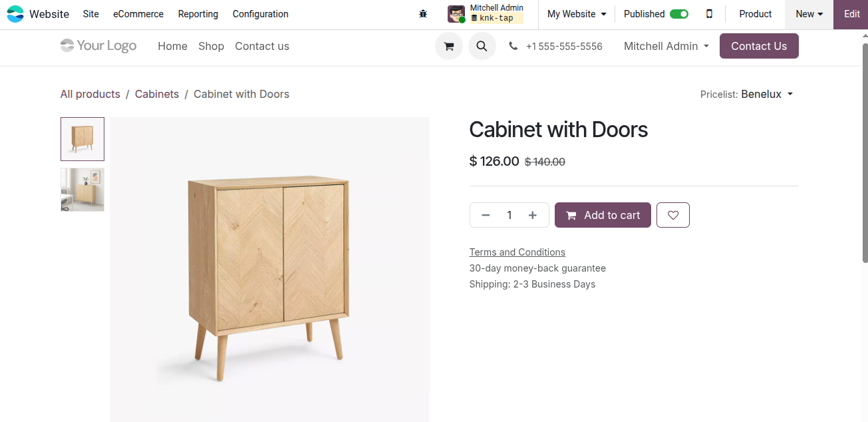This screenshot has height=422, width=868.
Task: Increase quantity with plus button
Action: coord(533,215)
